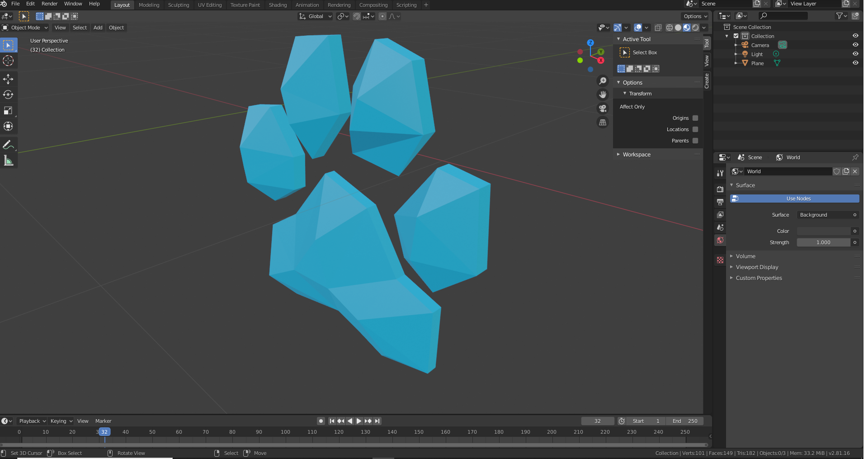
Task: Select the Annotate tool
Action: tap(8, 144)
